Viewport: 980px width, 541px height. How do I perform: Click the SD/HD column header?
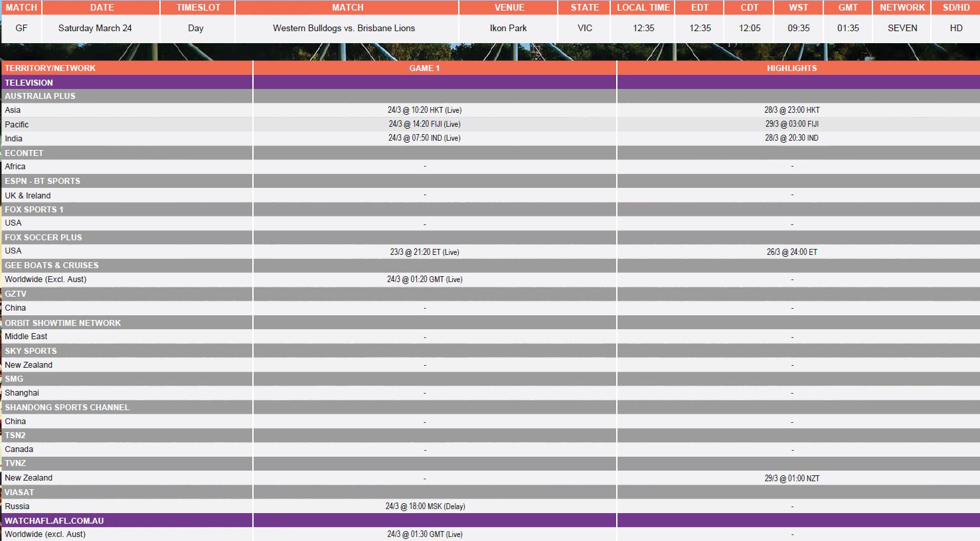coord(956,7)
